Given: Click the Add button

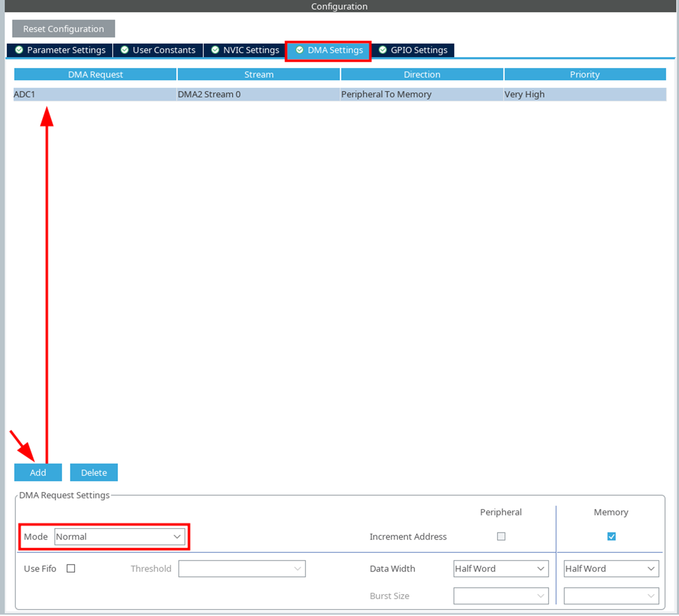Looking at the screenshot, I should pos(38,472).
